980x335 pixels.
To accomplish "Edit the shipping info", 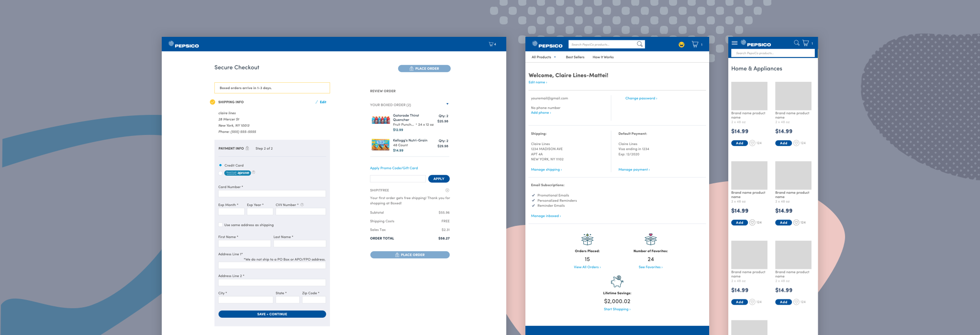I will 321,102.
